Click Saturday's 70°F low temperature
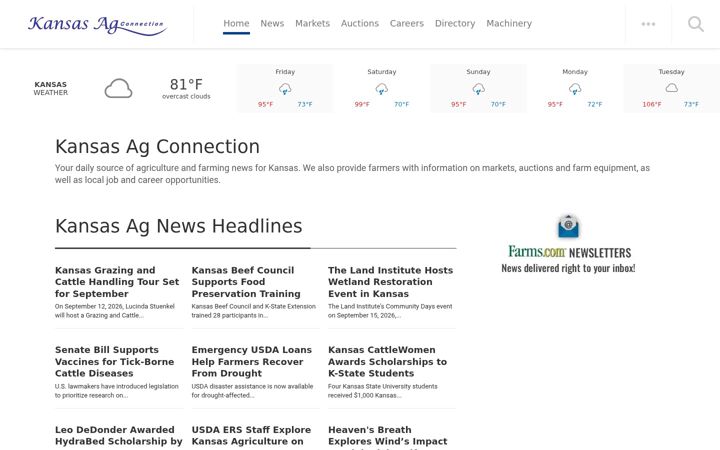 coord(401,105)
